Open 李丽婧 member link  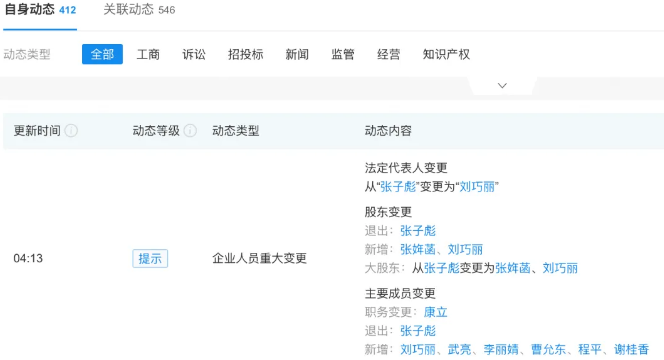(501, 349)
